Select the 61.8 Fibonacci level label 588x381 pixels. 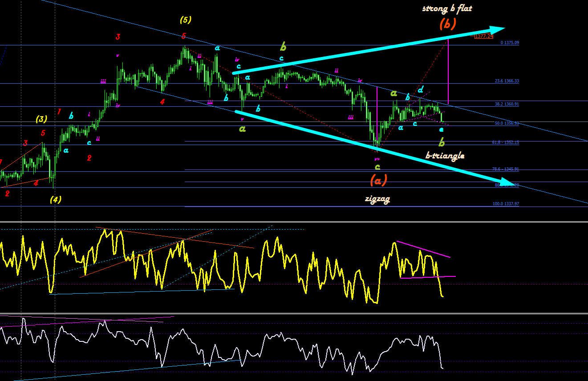pyautogui.click(x=506, y=142)
